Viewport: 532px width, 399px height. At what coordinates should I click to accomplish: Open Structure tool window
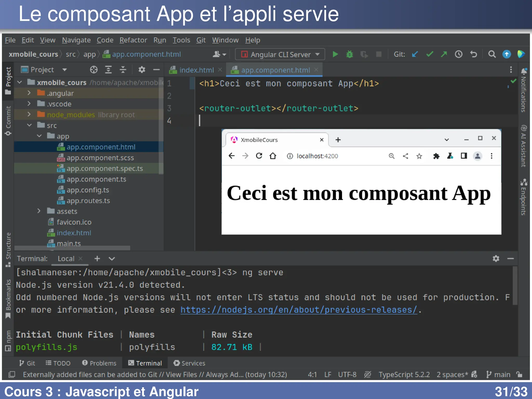(x=8, y=250)
